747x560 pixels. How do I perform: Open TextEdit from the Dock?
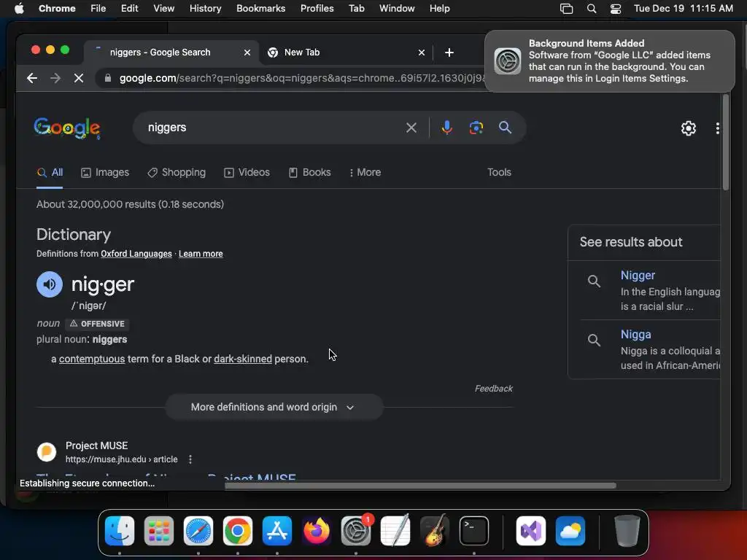point(395,531)
